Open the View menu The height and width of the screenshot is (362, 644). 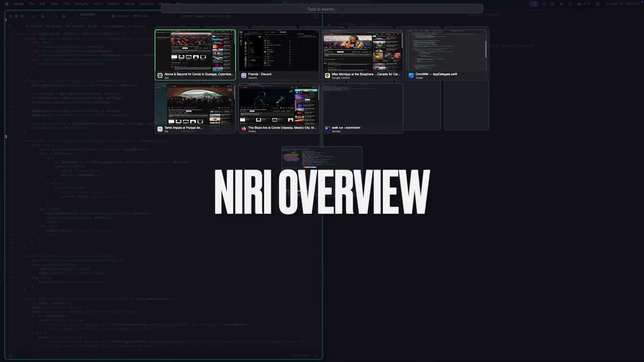[x=54, y=4]
